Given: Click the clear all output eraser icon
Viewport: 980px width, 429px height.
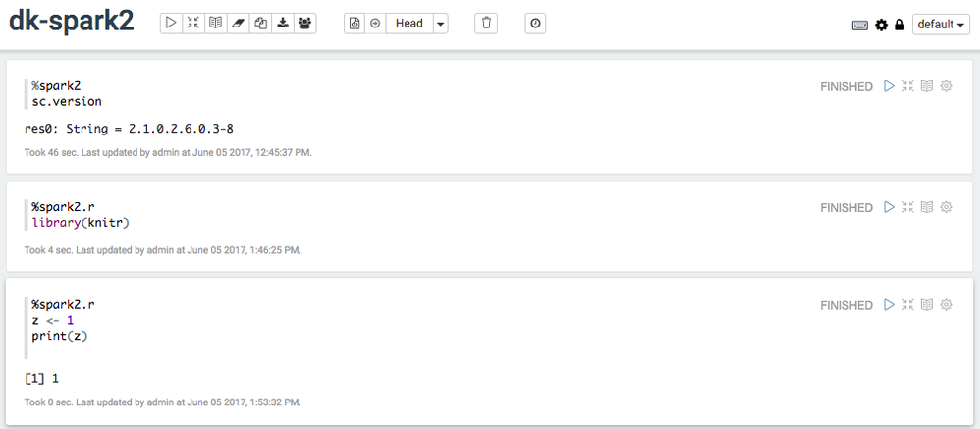Looking at the screenshot, I should point(238,23).
